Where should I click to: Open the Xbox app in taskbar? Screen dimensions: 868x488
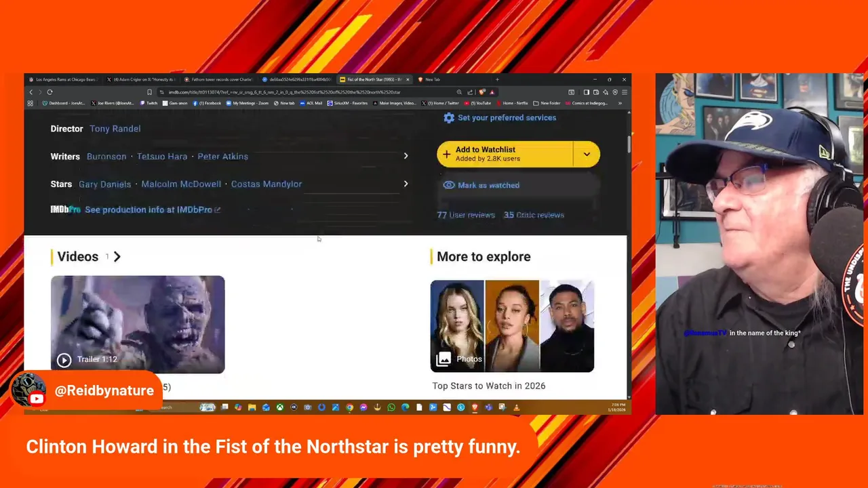[x=279, y=407]
